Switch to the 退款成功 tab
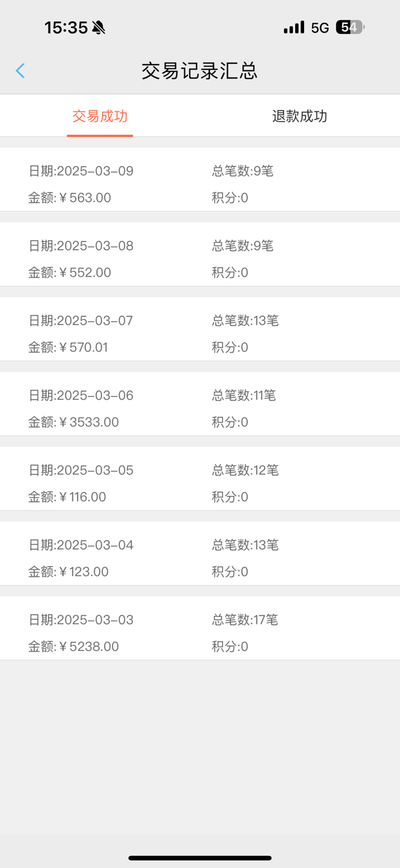Screen dimensions: 400x868 (x=299, y=116)
